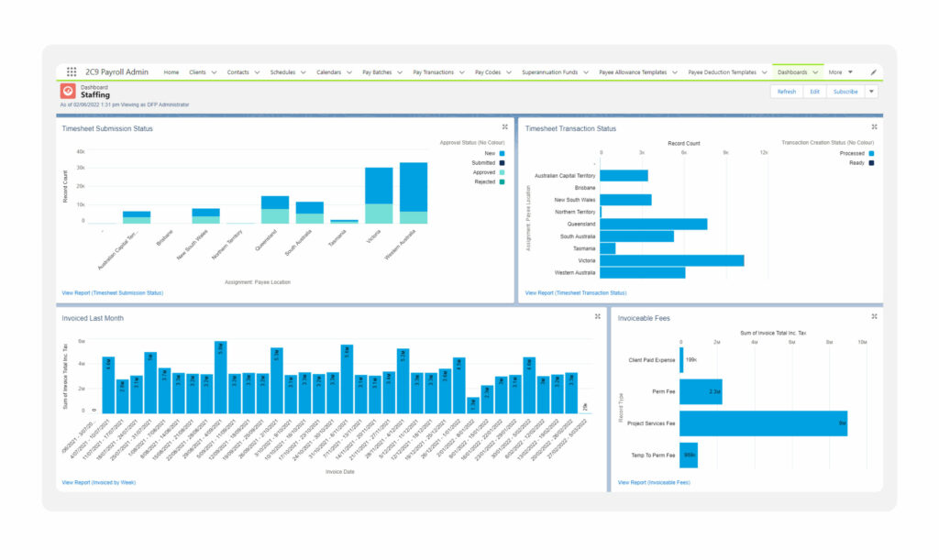
Task: Click the Submitted status legend swatch
Action: [502, 163]
